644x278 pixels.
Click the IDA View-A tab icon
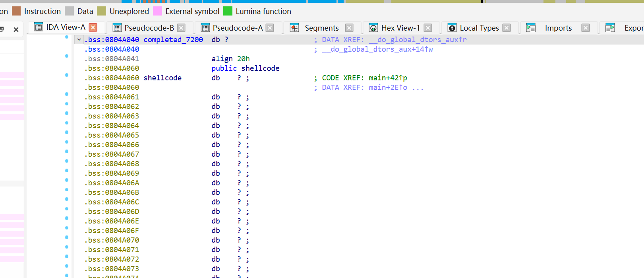(39, 27)
